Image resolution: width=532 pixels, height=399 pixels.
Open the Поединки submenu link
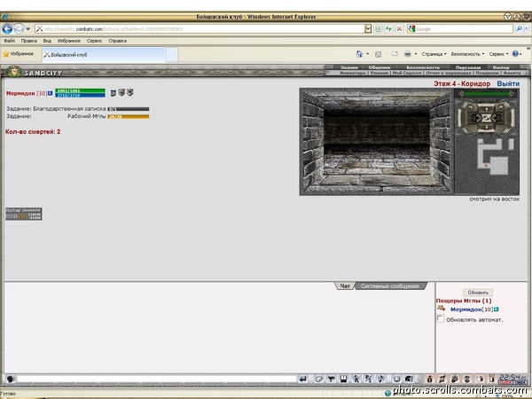487,73
